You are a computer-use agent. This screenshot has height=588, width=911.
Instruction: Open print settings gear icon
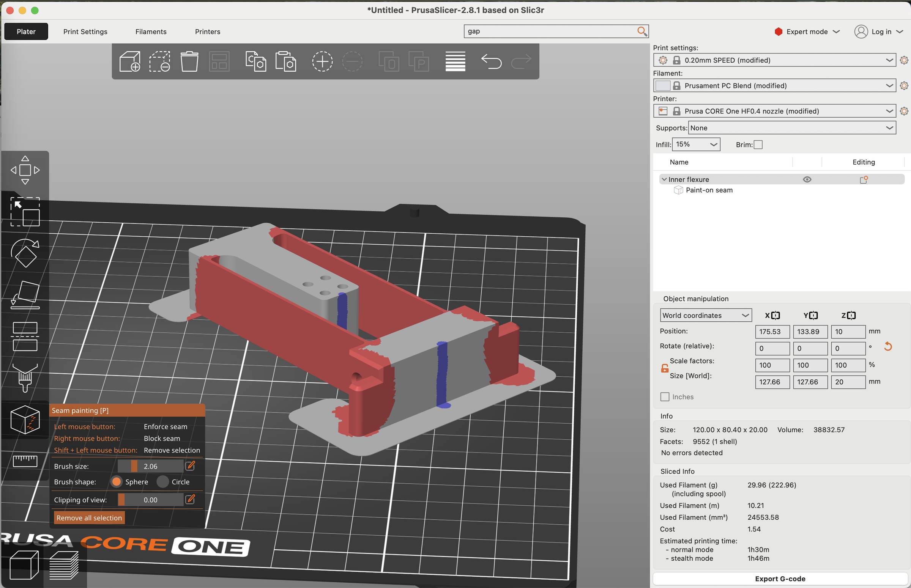pyautogui.click(x=904, y=60)
